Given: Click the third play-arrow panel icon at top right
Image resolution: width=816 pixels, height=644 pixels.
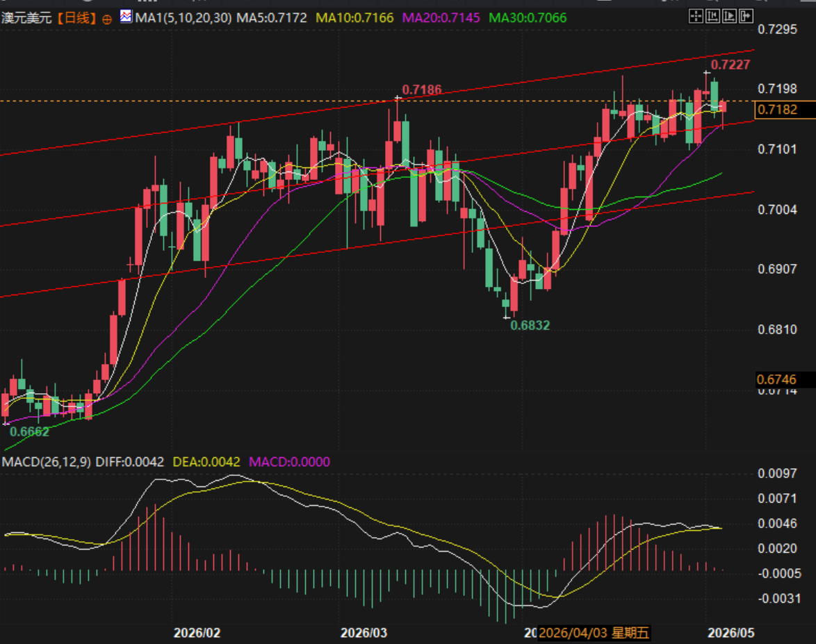Looking at the screenshot, I should point(729,16).
